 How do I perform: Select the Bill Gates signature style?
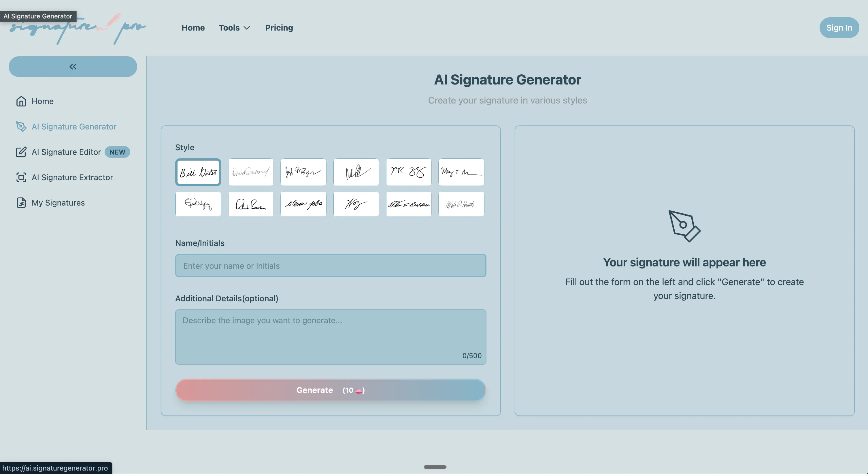198,172
